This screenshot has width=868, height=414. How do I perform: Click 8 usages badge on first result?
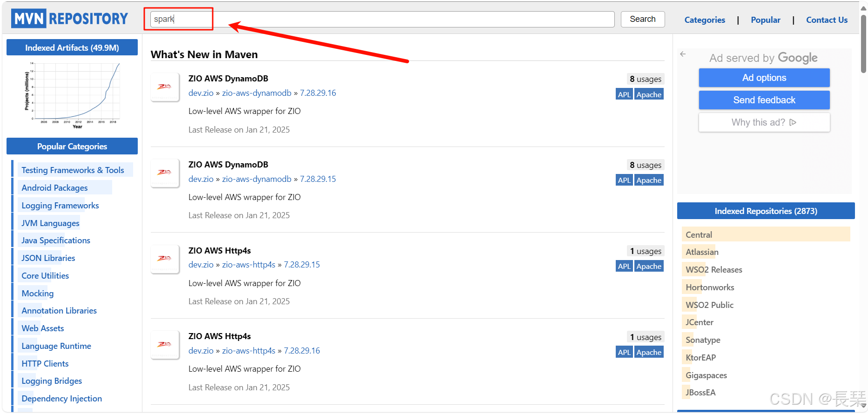tap(646, 79)
